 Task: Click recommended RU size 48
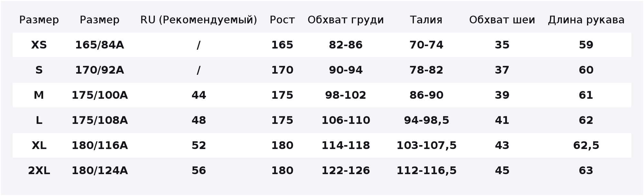pos(199,120)
